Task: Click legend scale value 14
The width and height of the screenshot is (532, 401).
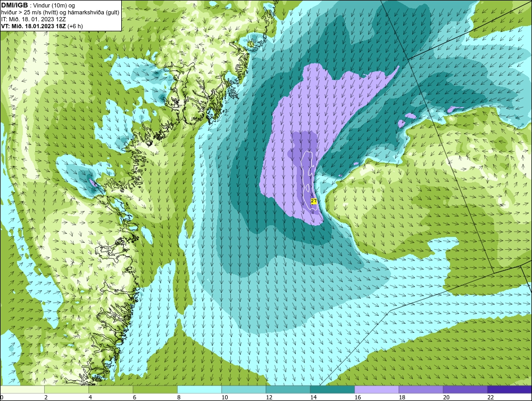Action: (313, 398)
